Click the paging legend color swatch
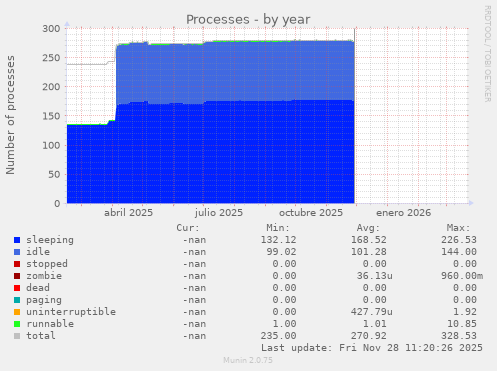This screenshot has height=371, width=497. 17,300
